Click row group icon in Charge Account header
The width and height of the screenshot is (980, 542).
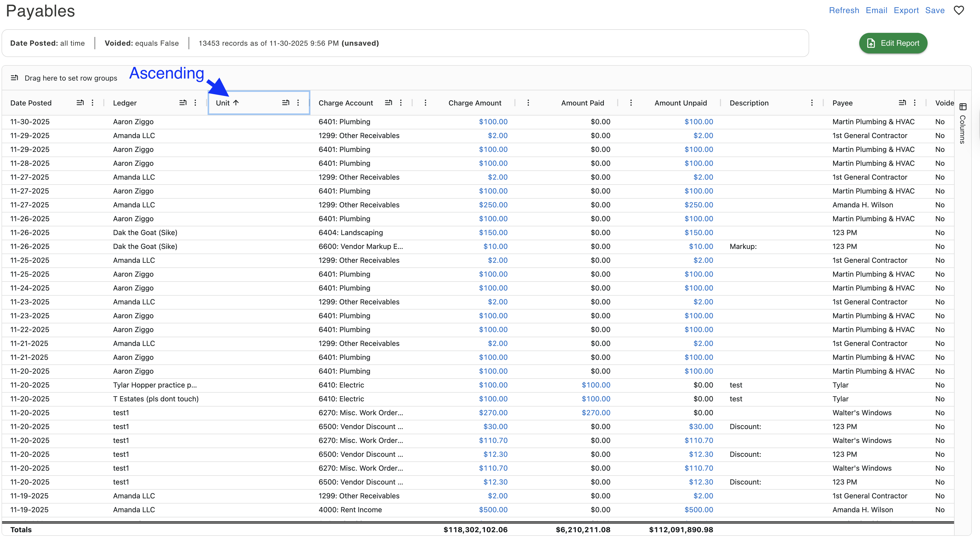389,103
